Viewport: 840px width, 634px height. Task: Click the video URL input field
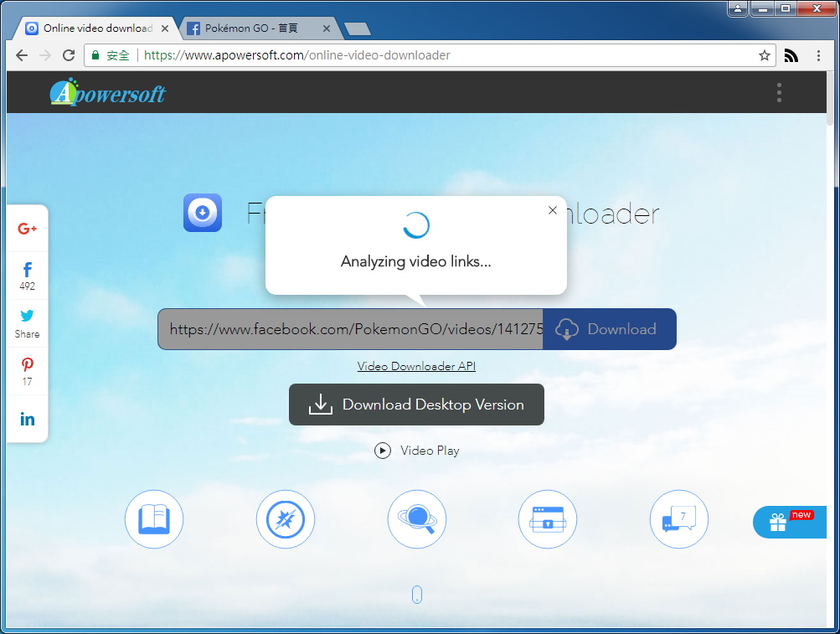point(350,329)
